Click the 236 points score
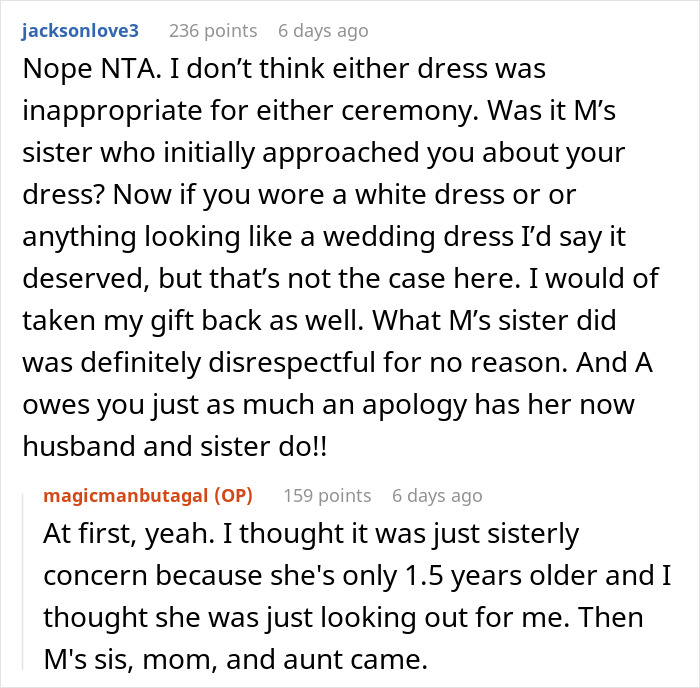Screen dimensions: 700x688 tap(213, 31)
